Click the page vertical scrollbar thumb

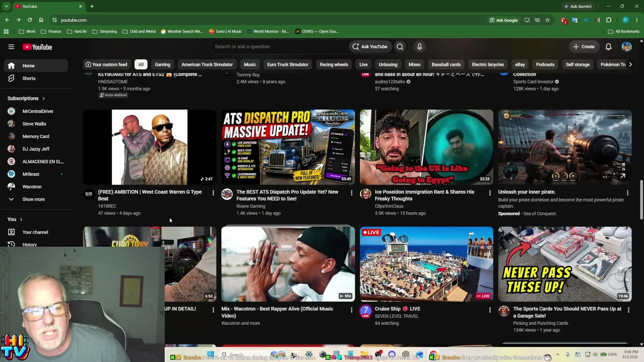[641, 200]
